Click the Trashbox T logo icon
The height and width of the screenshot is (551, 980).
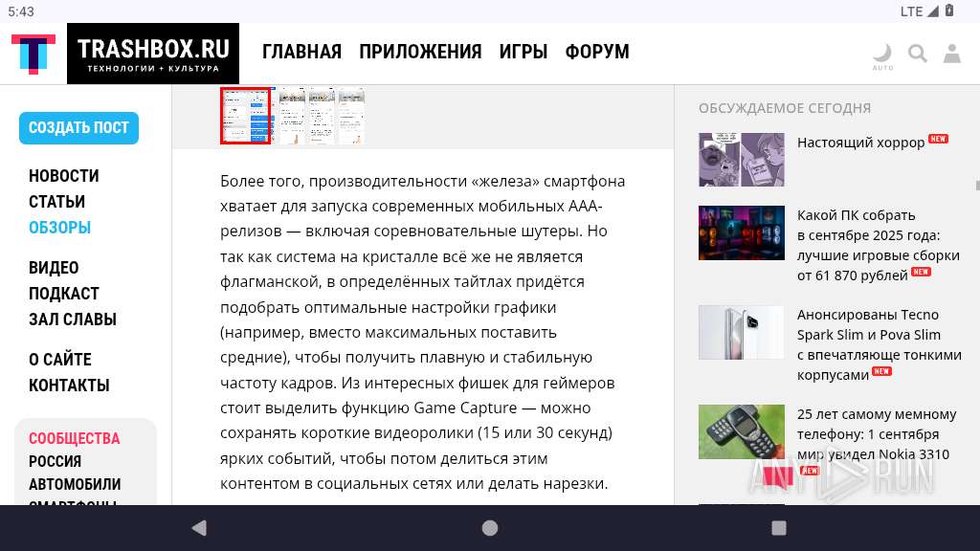point(33,54)
